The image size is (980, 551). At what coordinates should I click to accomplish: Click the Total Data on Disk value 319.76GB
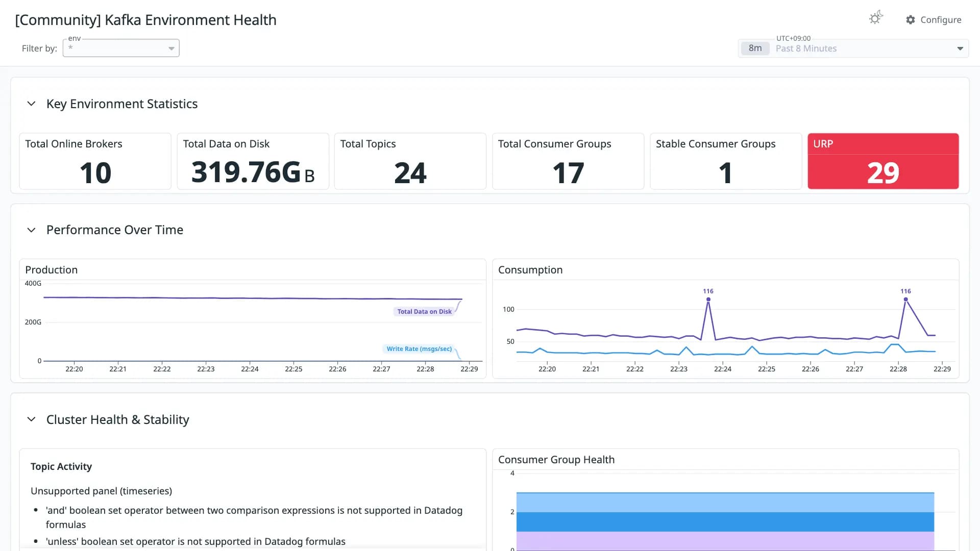pos(253,172)
